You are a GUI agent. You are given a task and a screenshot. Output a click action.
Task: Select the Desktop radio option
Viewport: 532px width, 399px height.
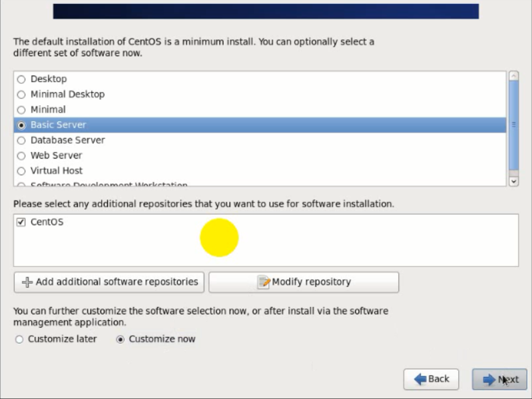pyautogui.click(x=21, y=79)
